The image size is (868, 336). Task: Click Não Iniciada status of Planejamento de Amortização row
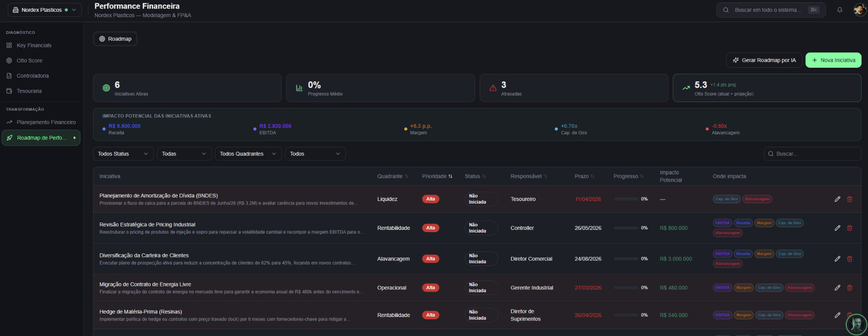click(x=481, y=199)
